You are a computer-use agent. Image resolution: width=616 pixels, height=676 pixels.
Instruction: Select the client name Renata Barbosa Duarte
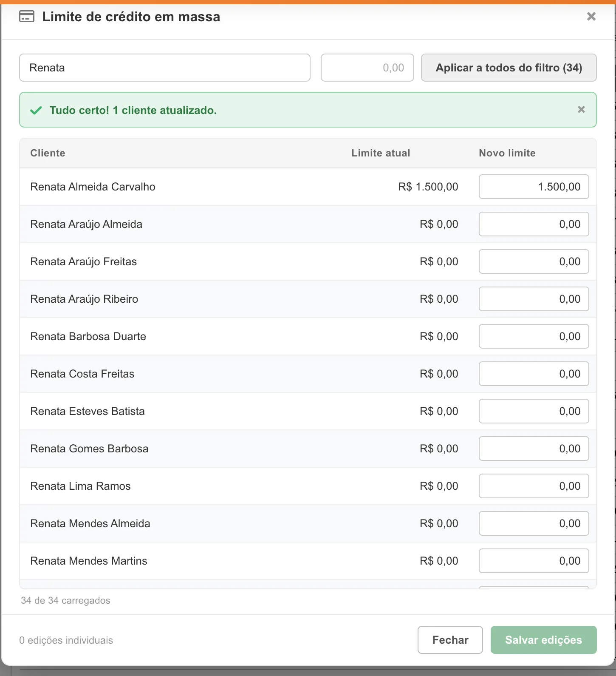point(88,336)
